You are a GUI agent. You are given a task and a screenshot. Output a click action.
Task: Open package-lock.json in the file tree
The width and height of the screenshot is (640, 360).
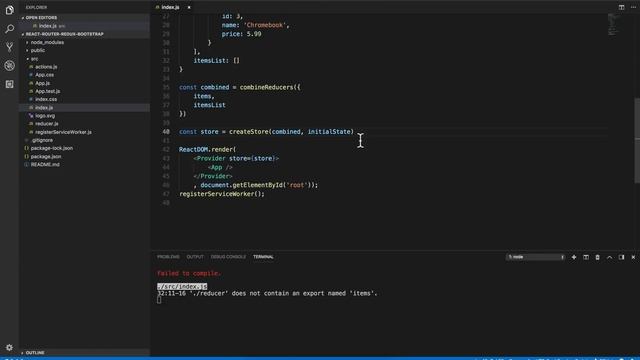[51, 148]
